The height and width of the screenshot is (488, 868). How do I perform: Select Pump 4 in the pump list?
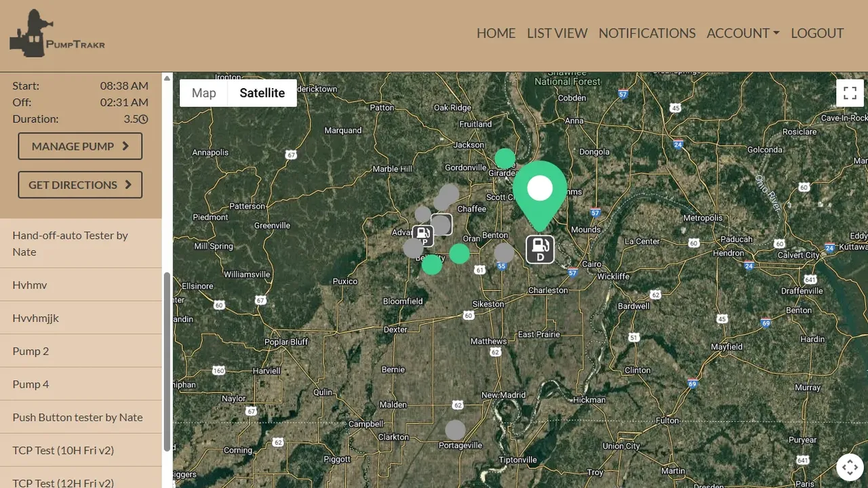(x=31, y=384)
